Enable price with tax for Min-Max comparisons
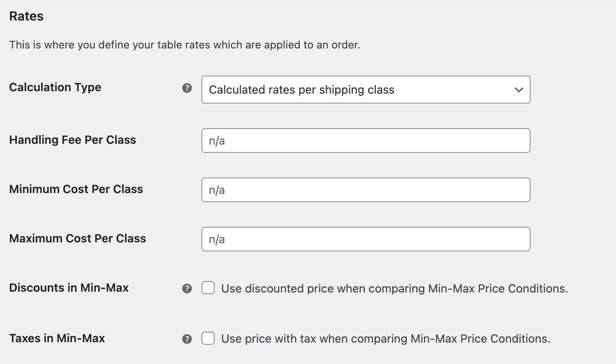Image resolution: width=616 pixels, height=364 pixels. tap(208, 338)
